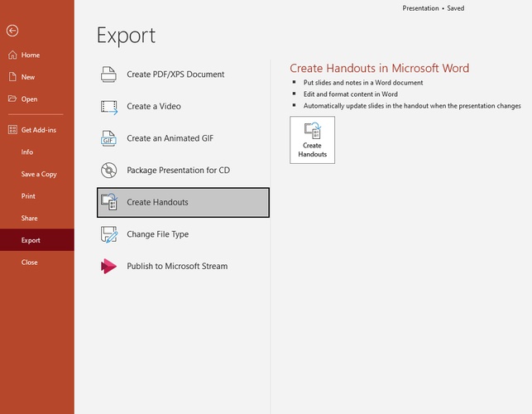Click the Create a Video filmstrip icon

pos(109,107)
